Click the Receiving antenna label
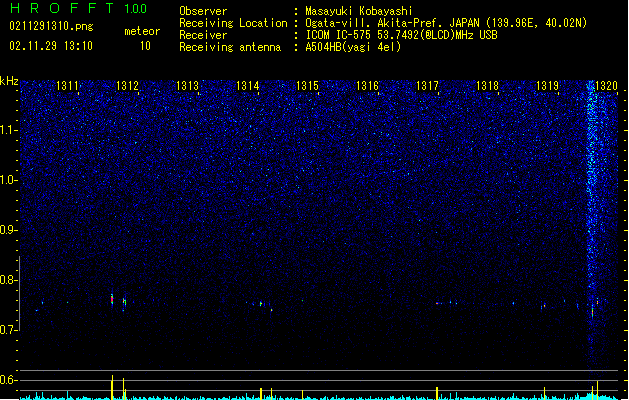Viewport: 629px width, 400px height. tap(230, 47)
